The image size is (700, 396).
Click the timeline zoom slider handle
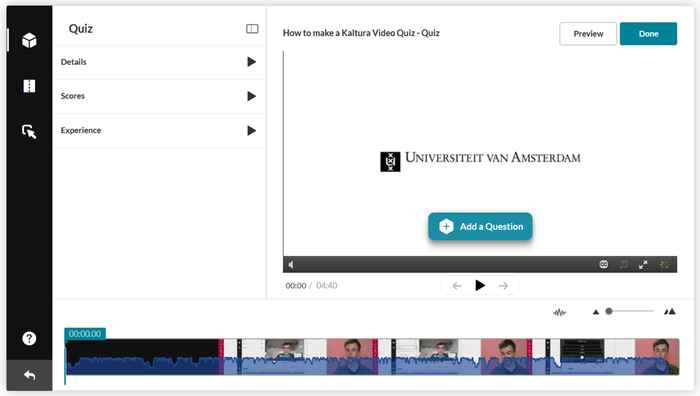[x=609, y=311]
